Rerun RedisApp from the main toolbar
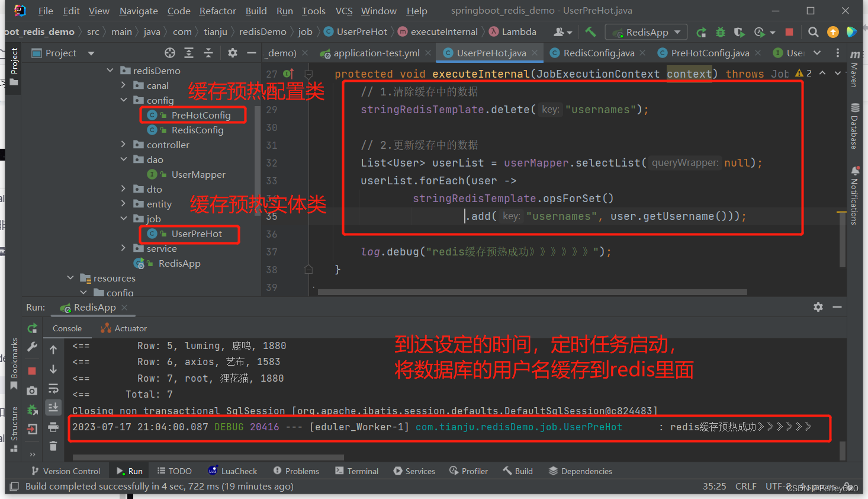 coord(702,32)
